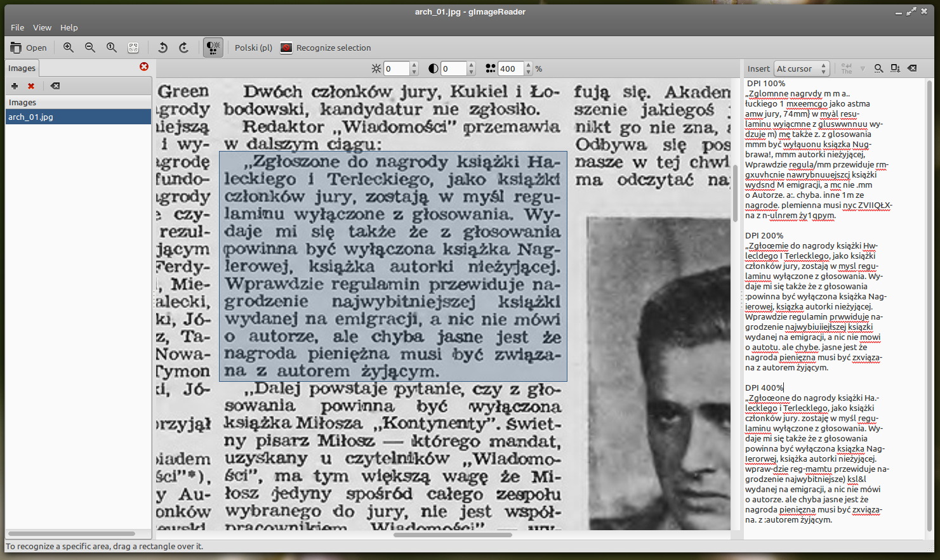Screen dimensions: 940x560
Task: Minimize the gImageReader window
Action: 899,11
